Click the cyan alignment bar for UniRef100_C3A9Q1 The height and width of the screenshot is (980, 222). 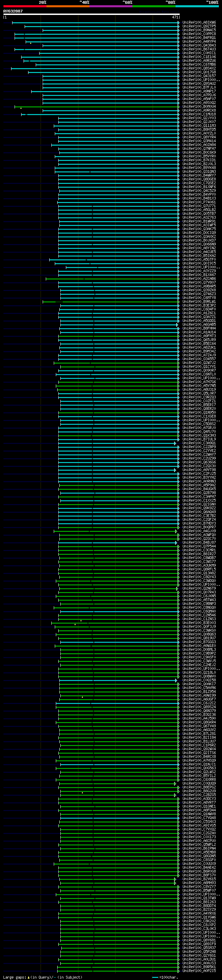tap(117, 443)
